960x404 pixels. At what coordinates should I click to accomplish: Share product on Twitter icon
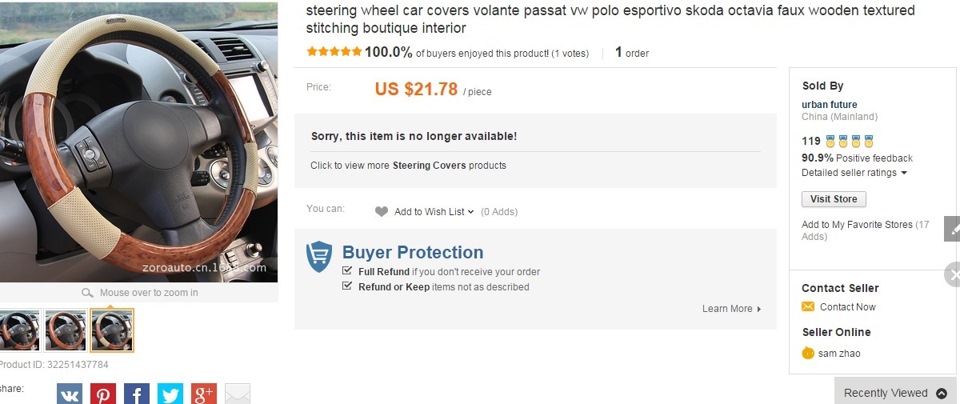[170, 393]
